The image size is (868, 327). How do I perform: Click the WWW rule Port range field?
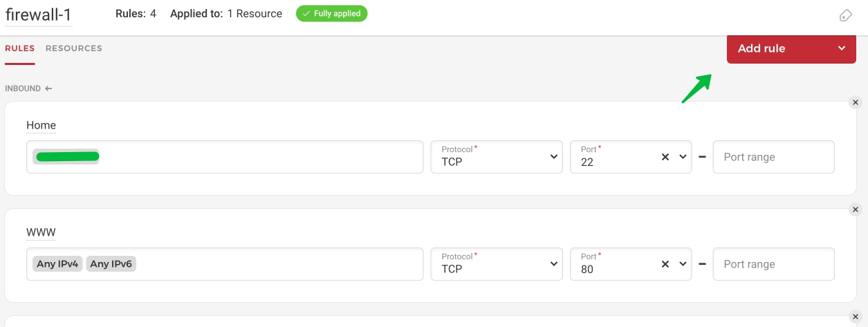[x=773, y=264]
